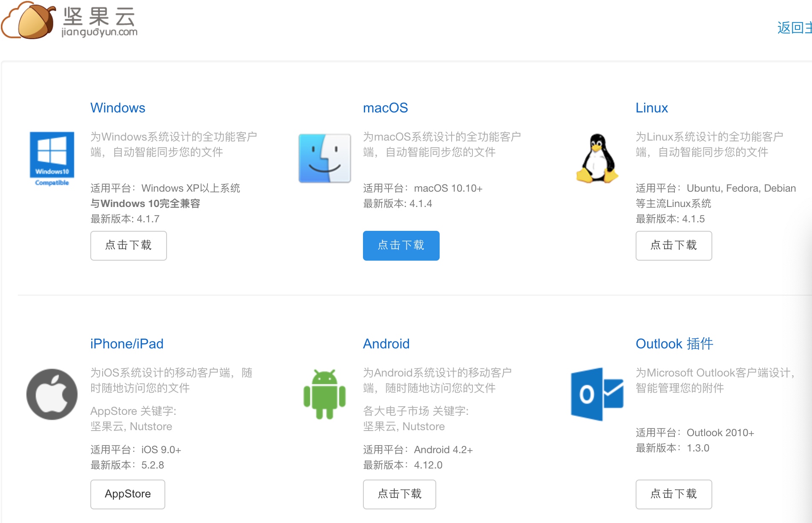This screenshot has width=812, height=523.
Task: Select the macOS heading link
Action: tap(385, 108)
